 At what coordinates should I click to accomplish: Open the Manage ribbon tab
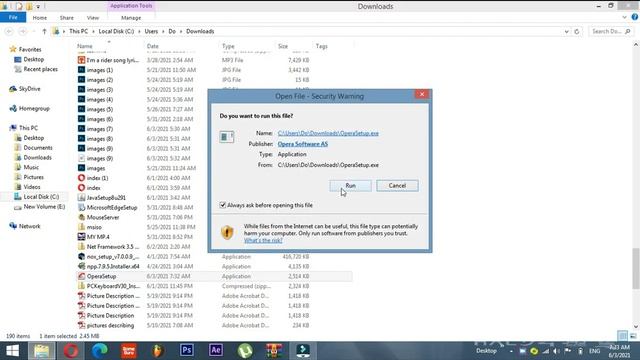[x=131, y=18]
